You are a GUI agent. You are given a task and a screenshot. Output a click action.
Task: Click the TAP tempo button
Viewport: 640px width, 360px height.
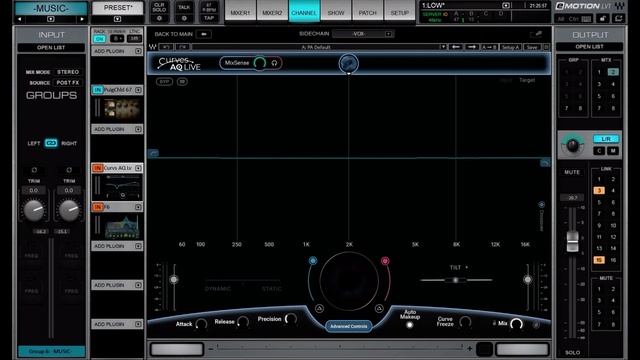click(209, 18)
